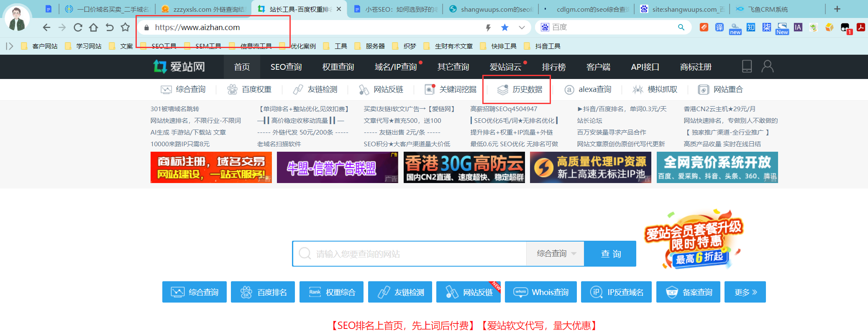The width and height of the screenshot is (868, 336).
Task: Expand the 更多 quick tools button
Action: [745, 292]
